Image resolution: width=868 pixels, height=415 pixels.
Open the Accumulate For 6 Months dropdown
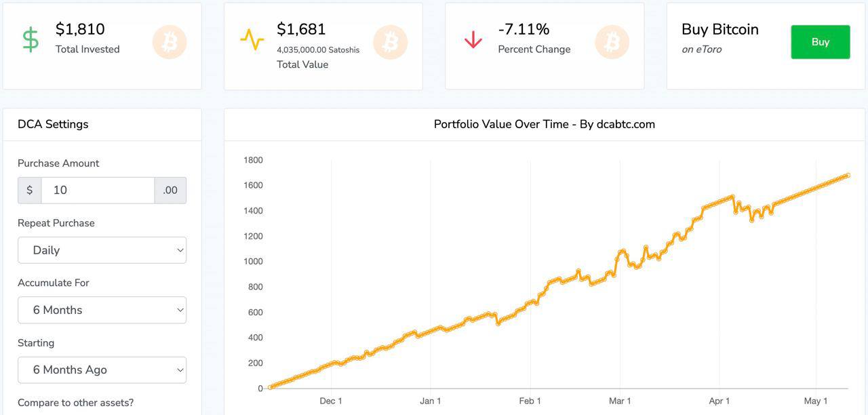pyautogui.click(x=102, y=310)
